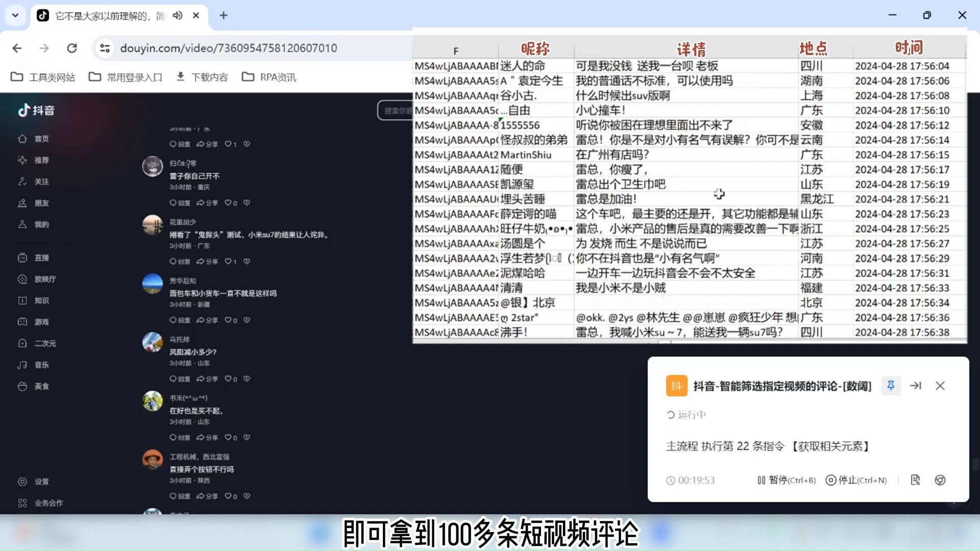This screenshot has height=551, width=980.
Task: Share comment 在好也是买不起
Action: [207, 438]
